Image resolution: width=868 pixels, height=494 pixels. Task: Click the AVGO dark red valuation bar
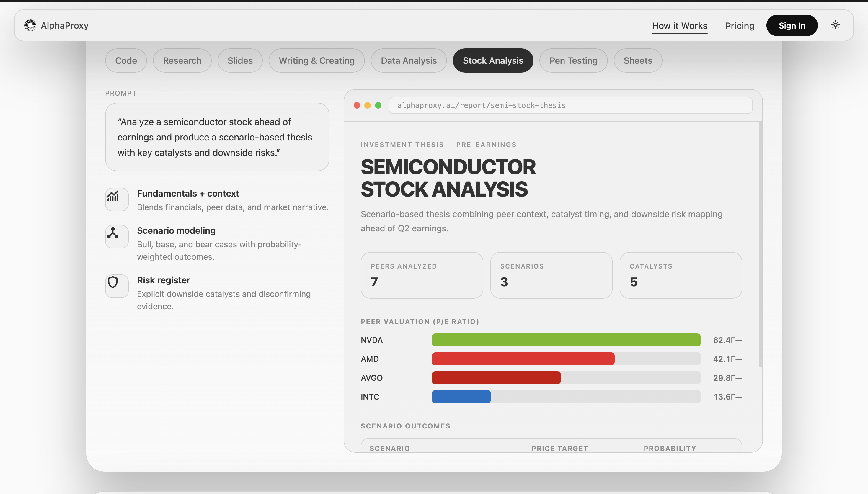pos(496,378)
